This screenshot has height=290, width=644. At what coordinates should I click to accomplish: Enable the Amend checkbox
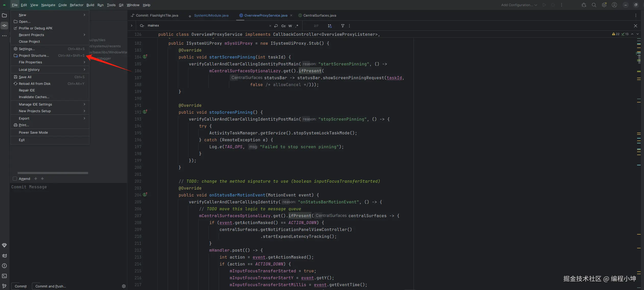(x=15, y=179)
